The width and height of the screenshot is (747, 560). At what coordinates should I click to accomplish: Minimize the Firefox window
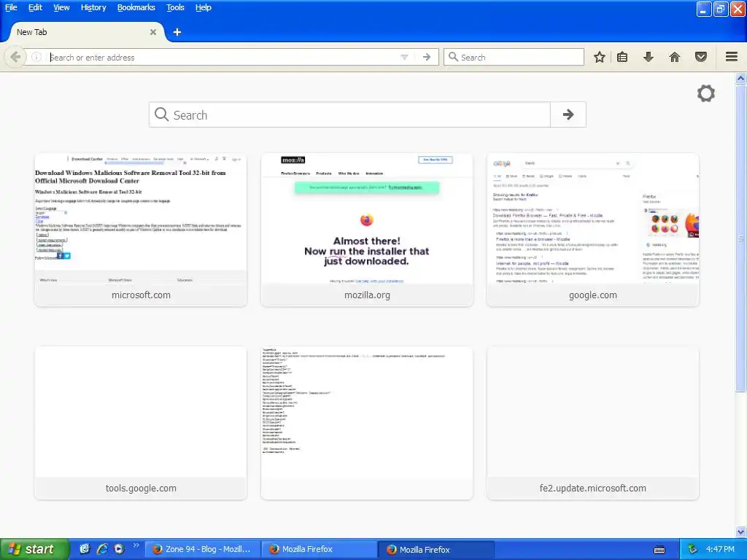tap(704, 9)
